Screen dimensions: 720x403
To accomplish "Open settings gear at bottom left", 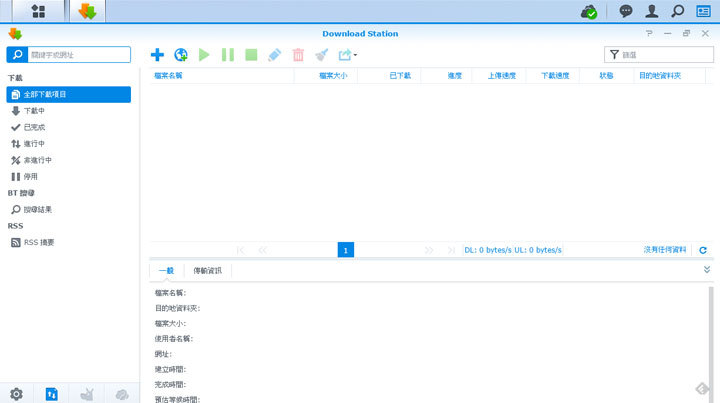I will pyautogui.click(x=16, y=394).
